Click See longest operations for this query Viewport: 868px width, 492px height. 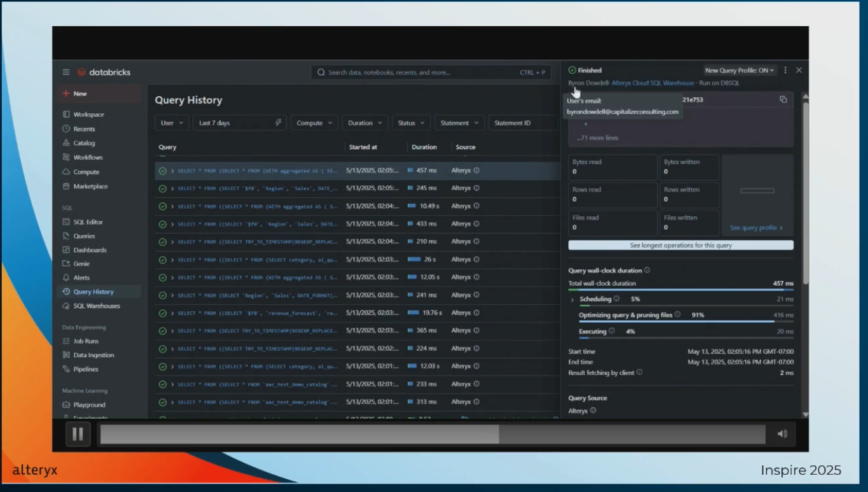tap(681, 245)
